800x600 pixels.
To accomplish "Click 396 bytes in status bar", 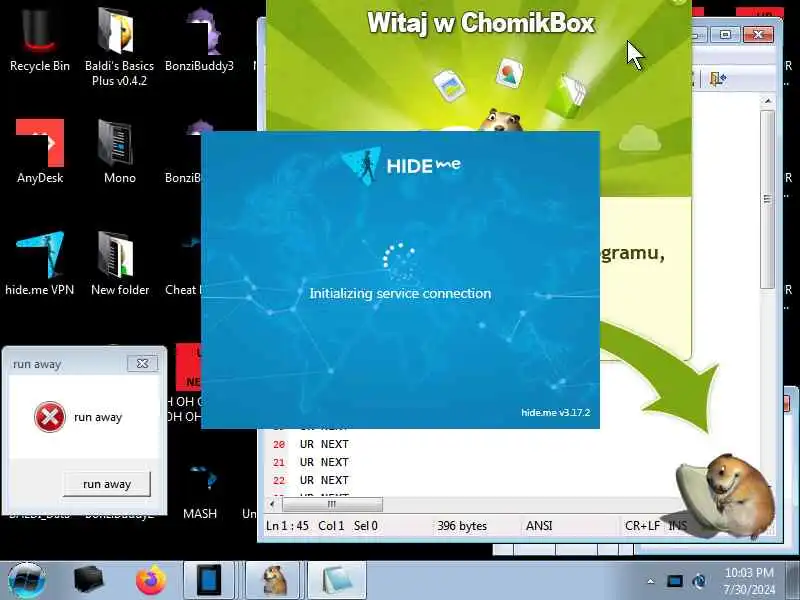I will tap(462, 526).
